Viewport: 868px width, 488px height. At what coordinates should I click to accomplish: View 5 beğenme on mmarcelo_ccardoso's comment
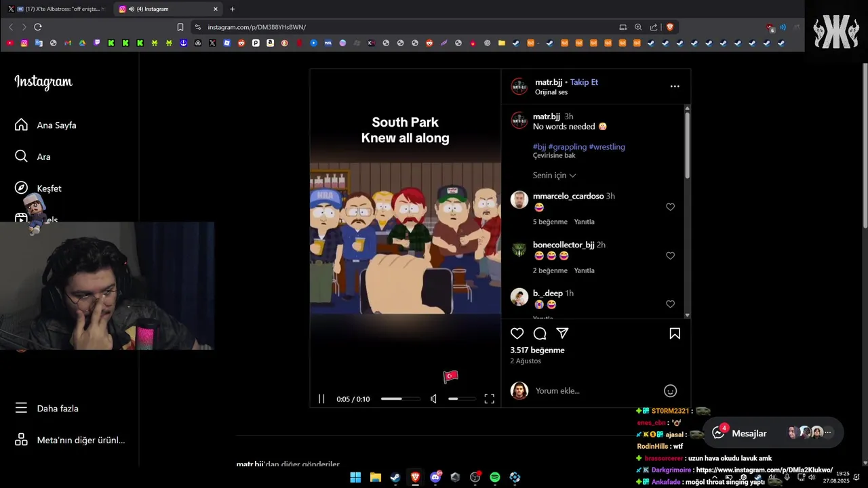tap(550, 222)
